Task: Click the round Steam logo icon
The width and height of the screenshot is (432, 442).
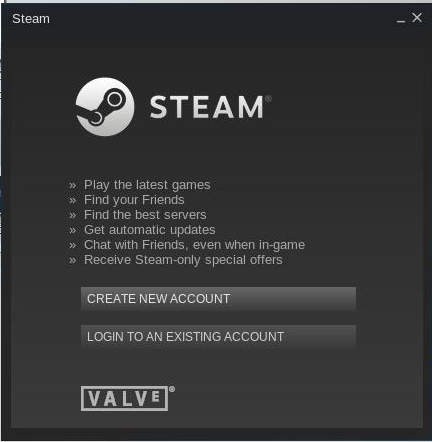Action: [105, 107]
